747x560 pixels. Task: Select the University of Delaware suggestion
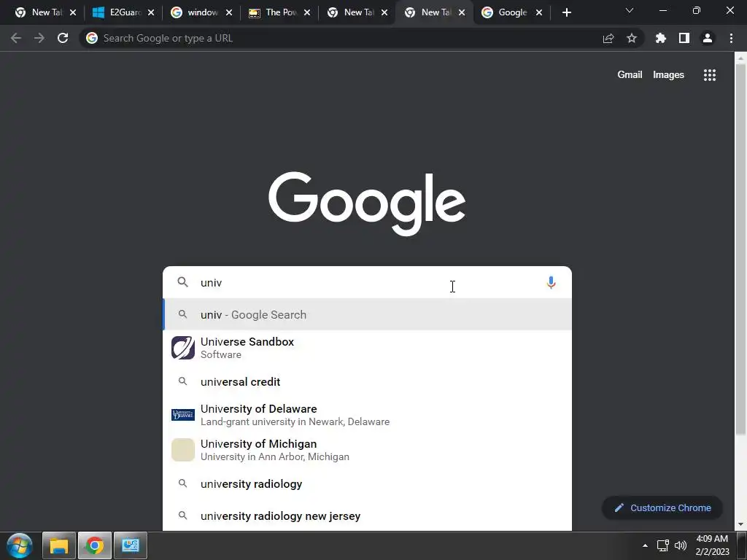click(367, 415)
